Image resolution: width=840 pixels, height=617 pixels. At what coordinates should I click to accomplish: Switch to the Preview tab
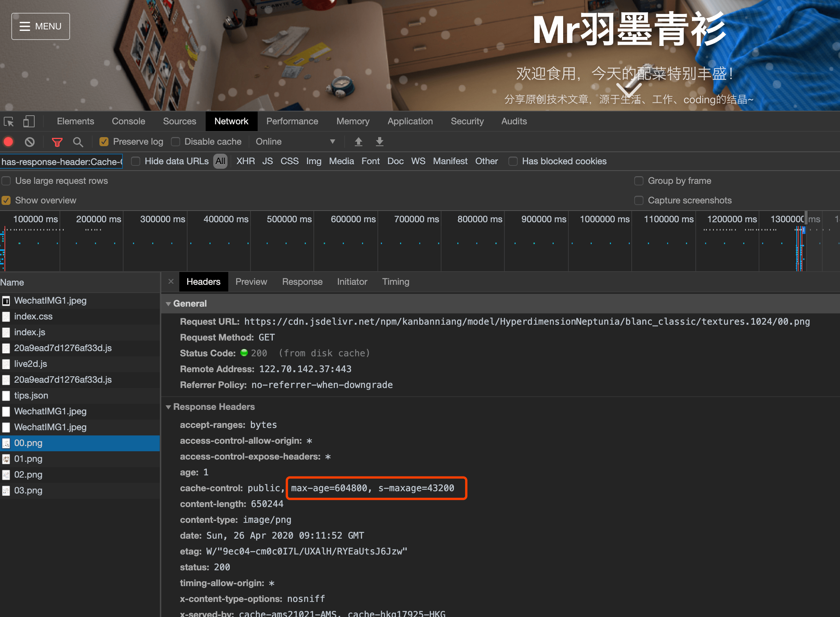[251, 282]
